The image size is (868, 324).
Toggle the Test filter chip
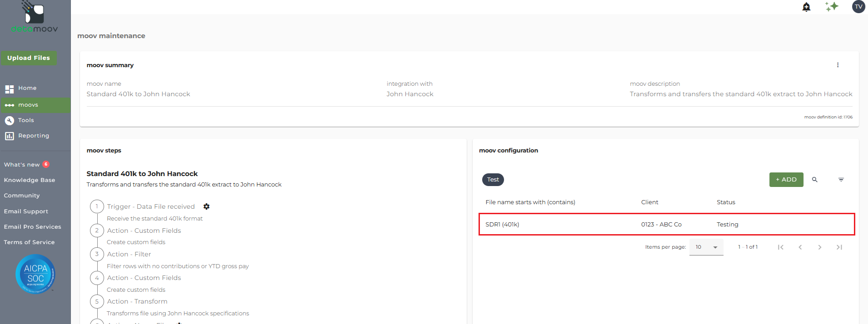(x=493, y=180)
